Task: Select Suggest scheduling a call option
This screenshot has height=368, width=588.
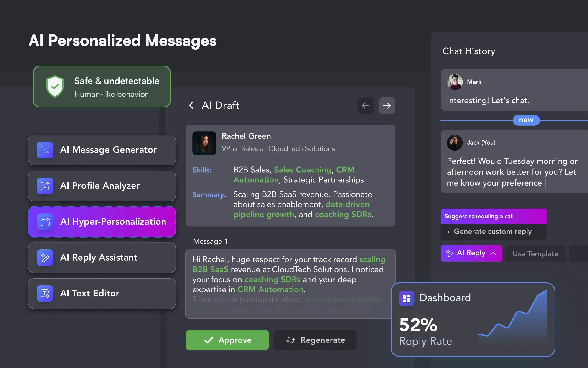Action: click(493, 216)
